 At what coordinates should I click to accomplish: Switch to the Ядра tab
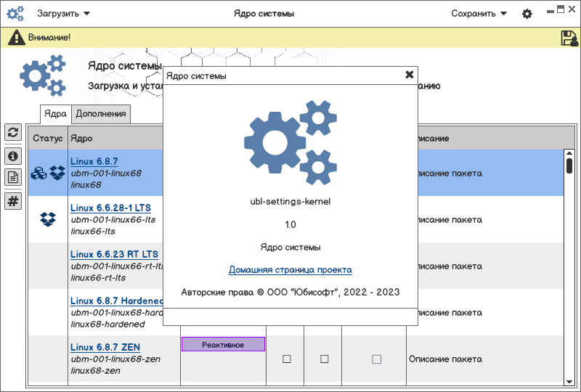coord(55,114)
